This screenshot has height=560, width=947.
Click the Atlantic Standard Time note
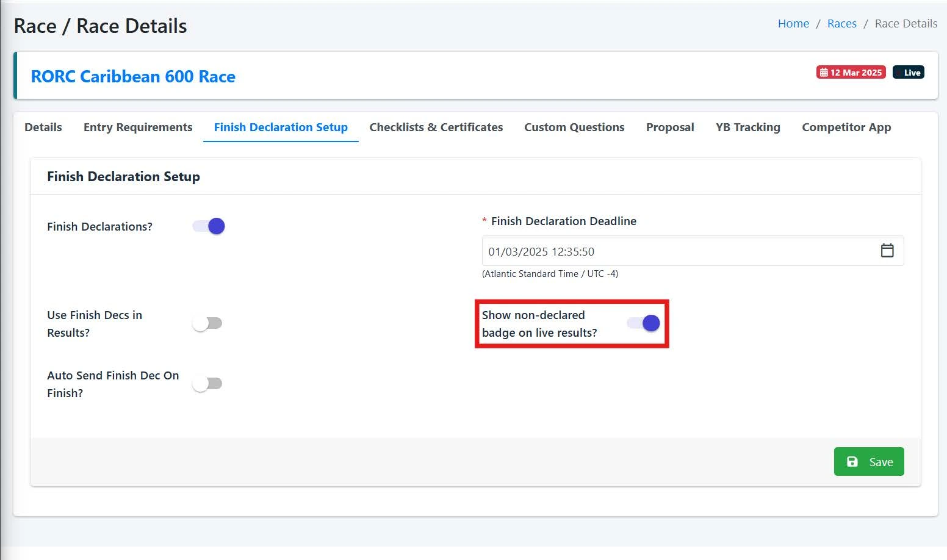tap(550, 274)
